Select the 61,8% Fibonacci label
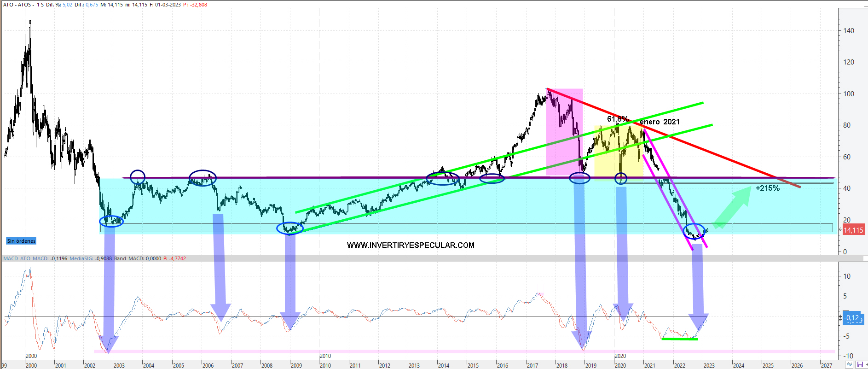 click(617, 119)
